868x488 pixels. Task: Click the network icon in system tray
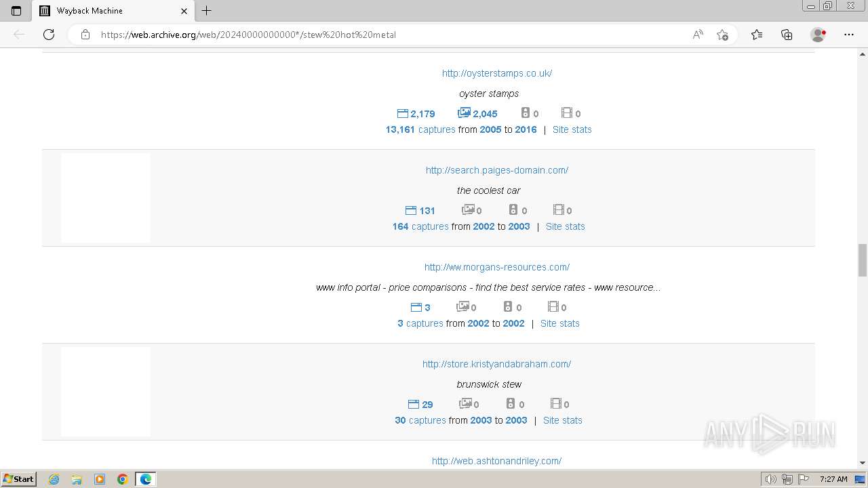(x=787, y=479)
